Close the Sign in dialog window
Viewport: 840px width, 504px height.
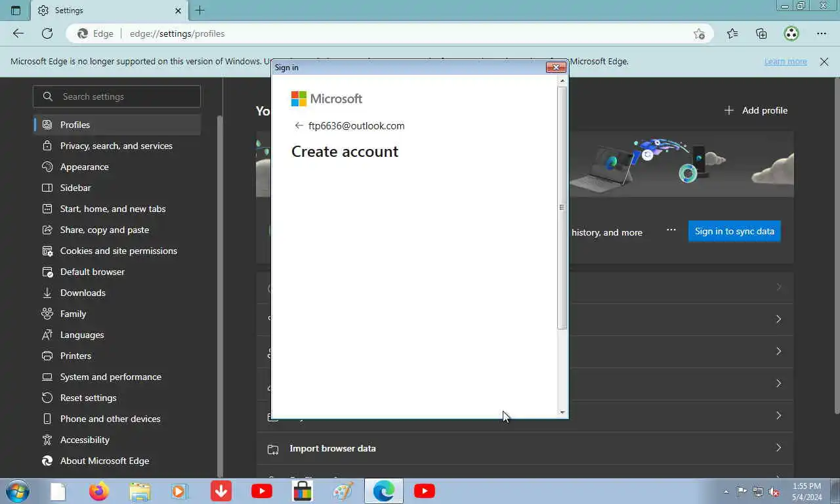[556, 67]
